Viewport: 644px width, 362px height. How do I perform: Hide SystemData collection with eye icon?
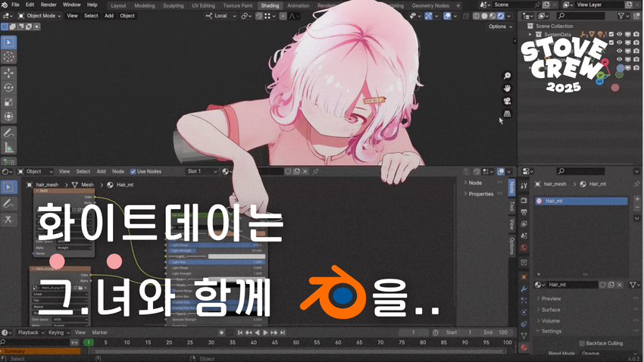[619, 35]
